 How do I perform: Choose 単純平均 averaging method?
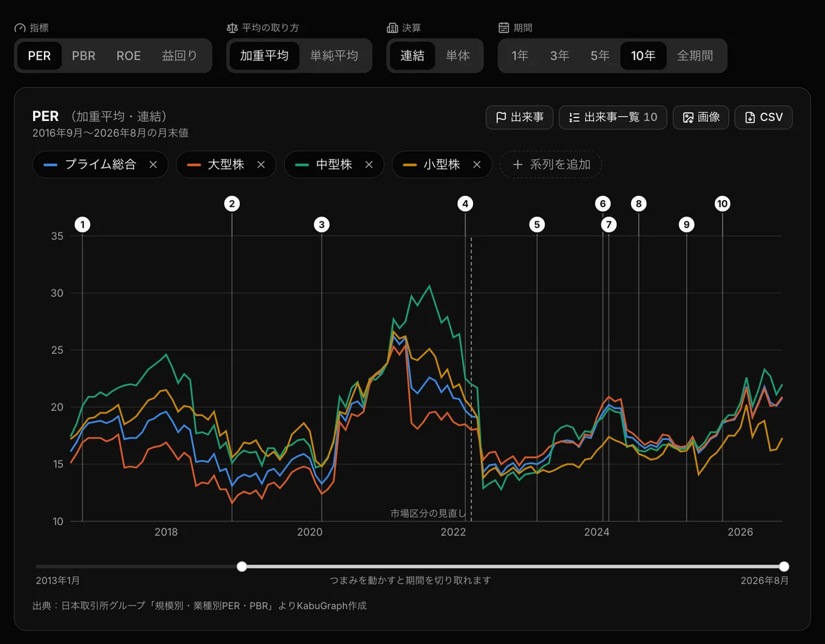click(334, 56)
